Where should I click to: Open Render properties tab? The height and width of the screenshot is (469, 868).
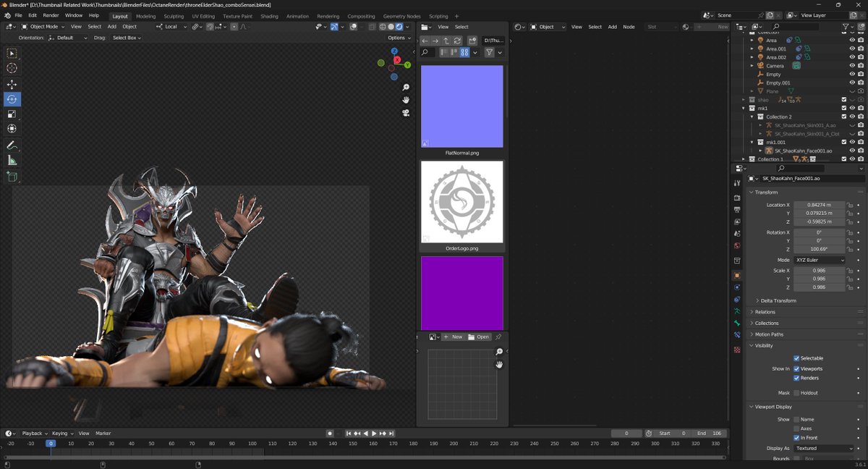point(736,197)
